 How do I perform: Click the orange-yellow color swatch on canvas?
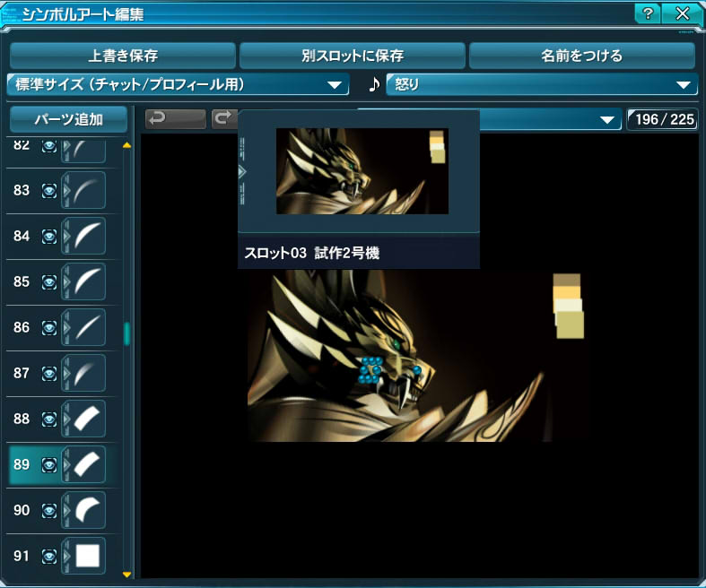pos(567,292)
